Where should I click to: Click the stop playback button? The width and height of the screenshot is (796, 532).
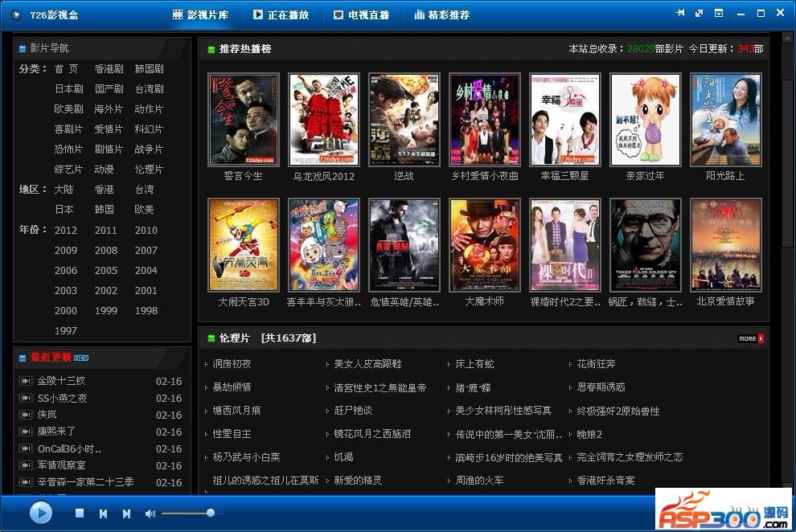point(79,514)
